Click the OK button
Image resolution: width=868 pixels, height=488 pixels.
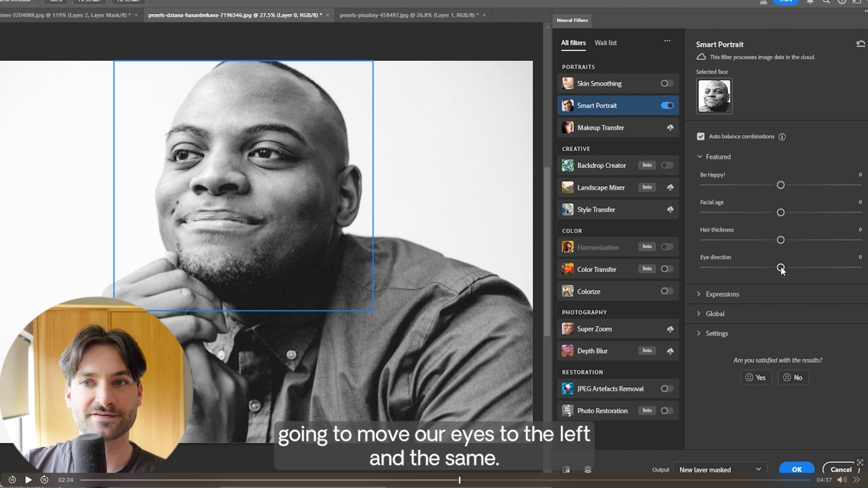point(797,469)
